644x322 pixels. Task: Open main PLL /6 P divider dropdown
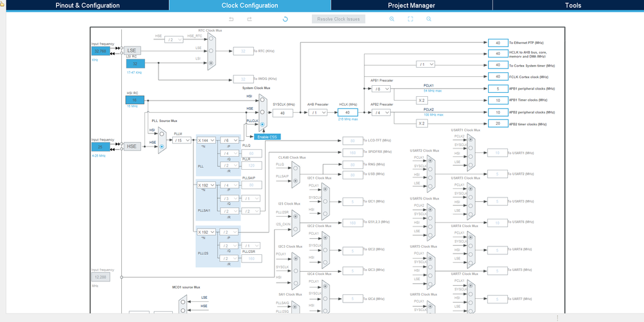click(229, 140)
